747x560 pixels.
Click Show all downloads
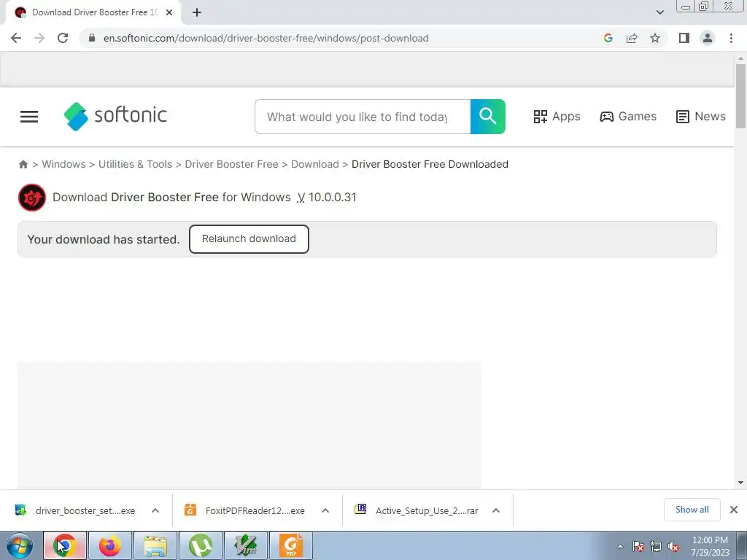[x=692, y=510]
